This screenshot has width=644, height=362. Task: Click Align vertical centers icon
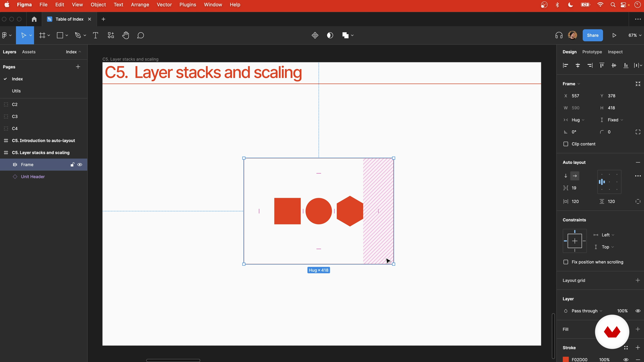614,66
